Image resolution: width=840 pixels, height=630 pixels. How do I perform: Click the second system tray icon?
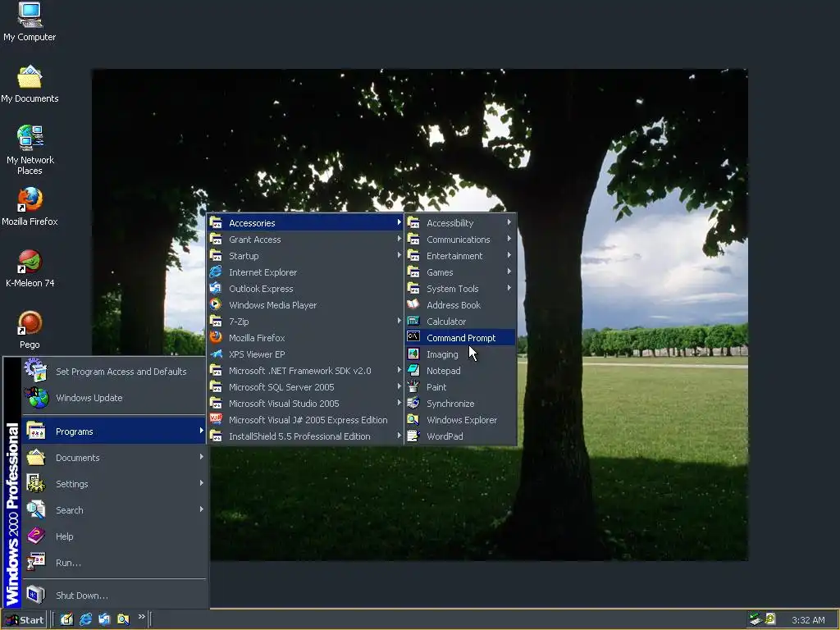pyautogui.click(x=770, y=619)
